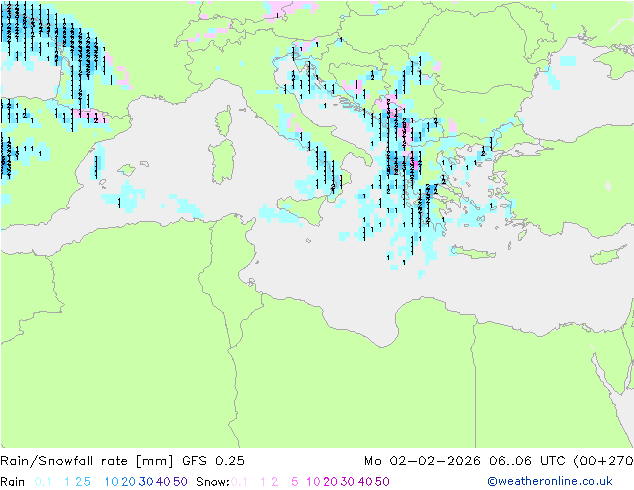Click the 'Snow:' legend label

click(x=213, y=482)
